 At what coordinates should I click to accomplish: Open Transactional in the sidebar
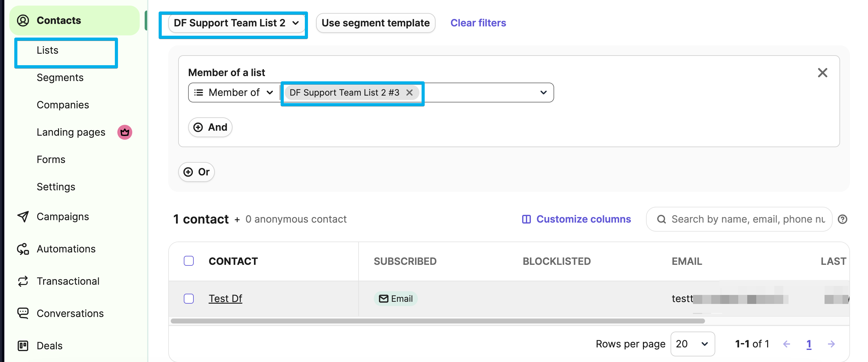(68, 281)
